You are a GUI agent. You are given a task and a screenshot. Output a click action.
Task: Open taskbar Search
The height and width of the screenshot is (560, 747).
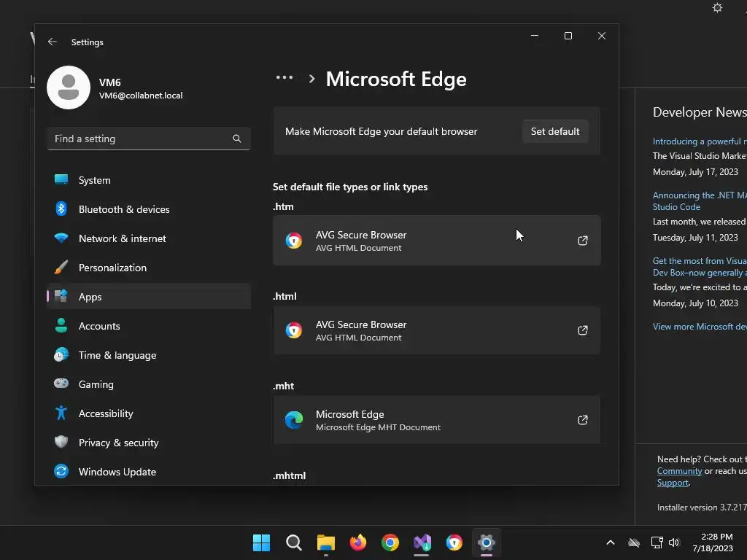tap(293, 542)
